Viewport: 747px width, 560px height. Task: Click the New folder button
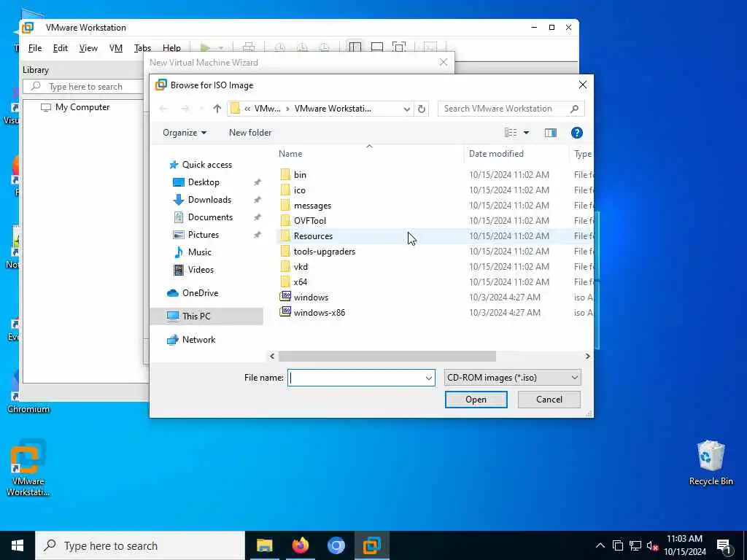click(x=250, y=133)
